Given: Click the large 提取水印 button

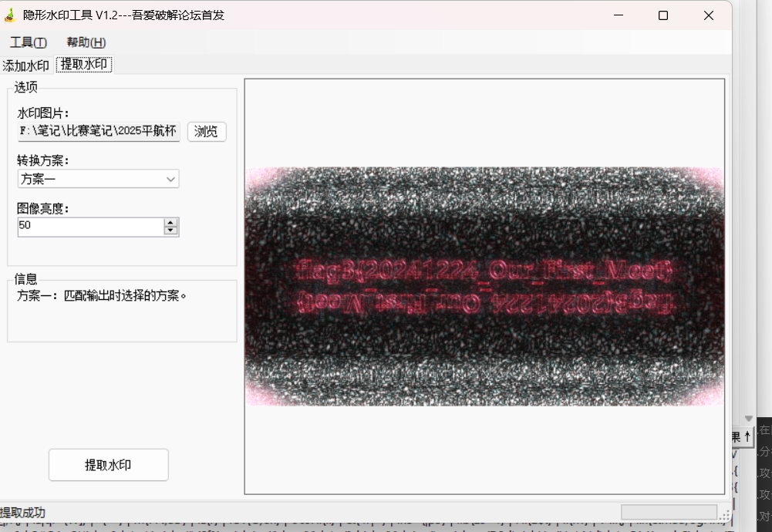Looking at the screenshot, I should coord(108,465).
